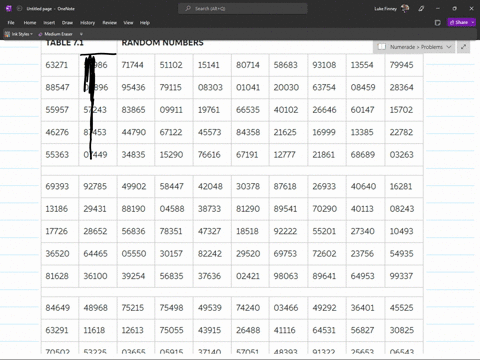
Task: Expand the Numerade > Problems notebook dropdown
Action: point(449,47)
